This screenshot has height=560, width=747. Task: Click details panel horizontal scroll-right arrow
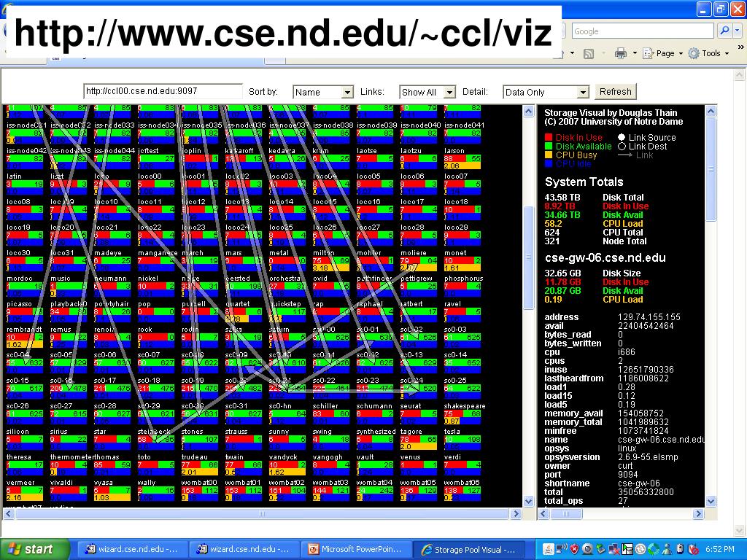pyautogui.click(x=698, y=514)
